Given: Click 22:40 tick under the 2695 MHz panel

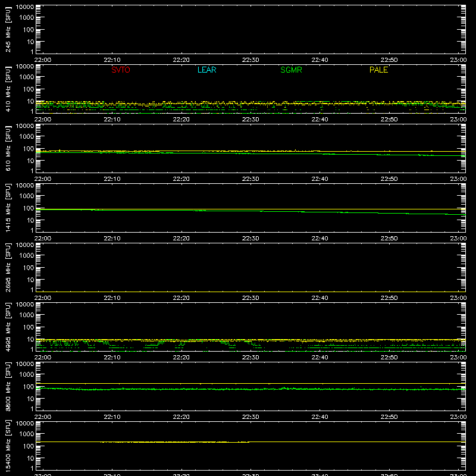Looking at the screenshot, I should pos(320,298).
